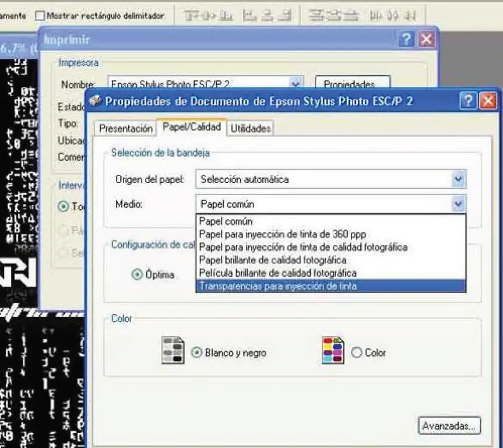503x448 pixels.
Task: Switch to the Papel/Calidad tab
Action: pyautogui.click(x=192, y=127)
